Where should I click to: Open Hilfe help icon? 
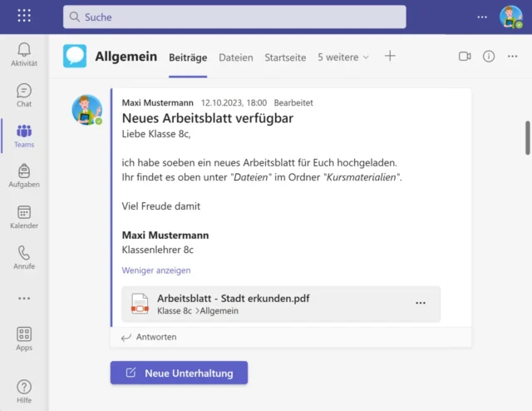[24, 390]
